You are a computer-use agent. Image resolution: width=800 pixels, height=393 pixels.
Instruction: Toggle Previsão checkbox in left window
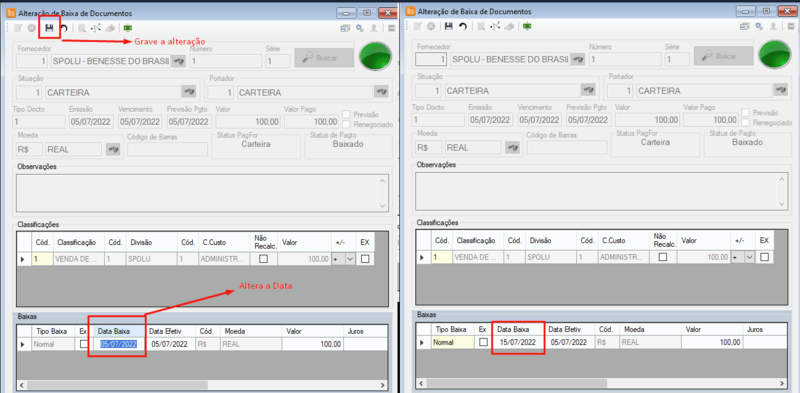(x=346, y=114)
